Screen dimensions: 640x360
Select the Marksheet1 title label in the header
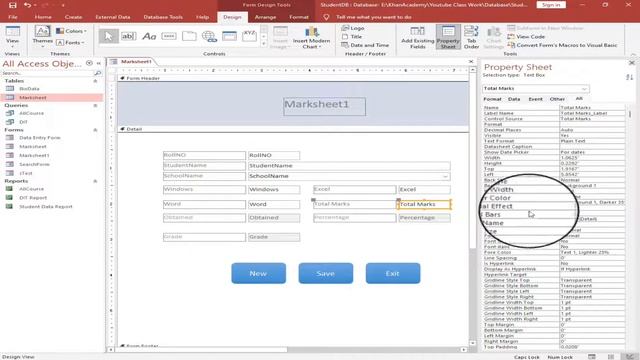coord(324,106)
